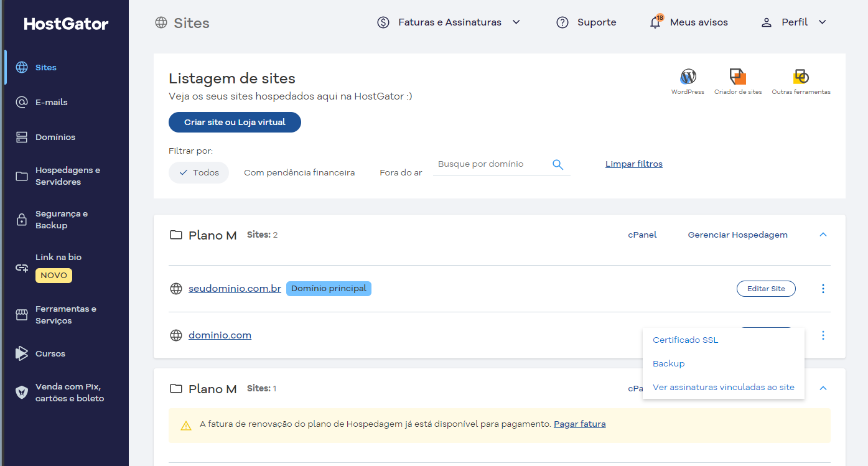
Task: Click Editar Site for seudominio.com.br
Action: pyautogui.click(x=766, y=289)
